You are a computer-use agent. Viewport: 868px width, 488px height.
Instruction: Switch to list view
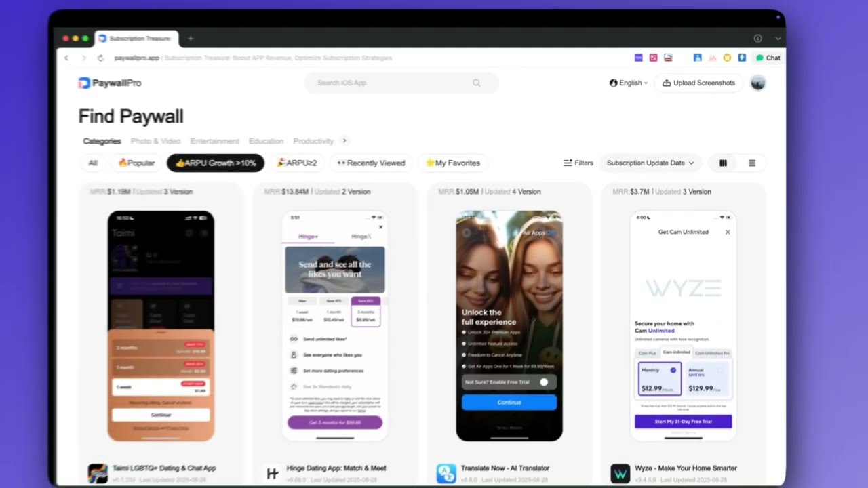click(x=752, y=163)
